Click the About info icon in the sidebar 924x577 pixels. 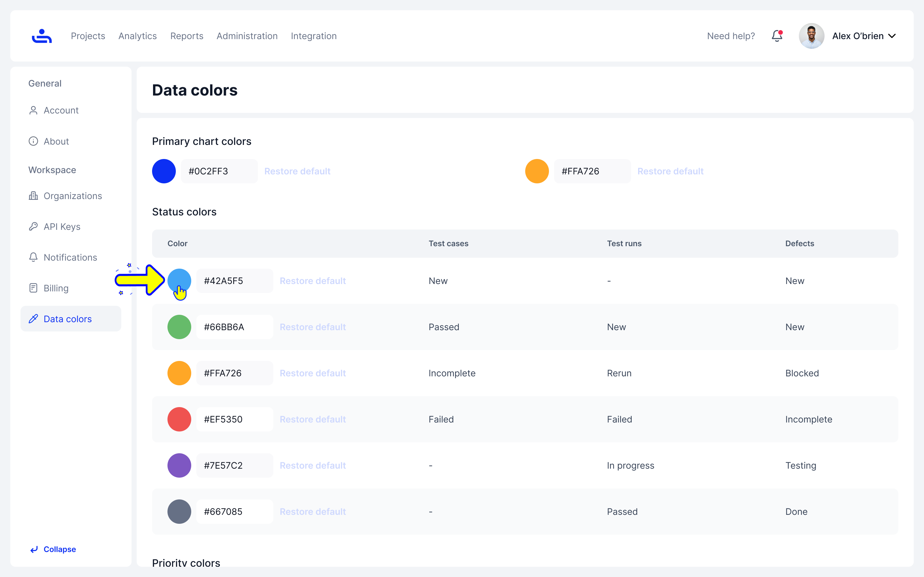33,141
